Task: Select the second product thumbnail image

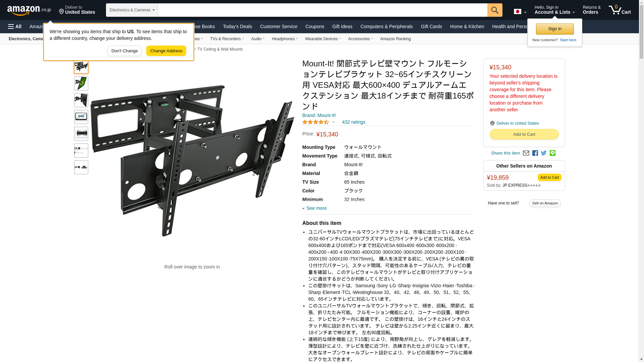Action: coord(81,83)
